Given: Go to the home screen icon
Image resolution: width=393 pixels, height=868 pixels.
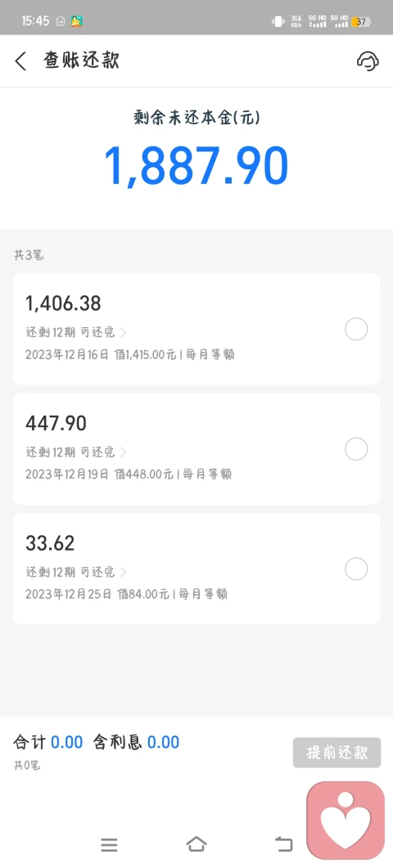Looking at the screenshot, I should [x=196, y=844].
